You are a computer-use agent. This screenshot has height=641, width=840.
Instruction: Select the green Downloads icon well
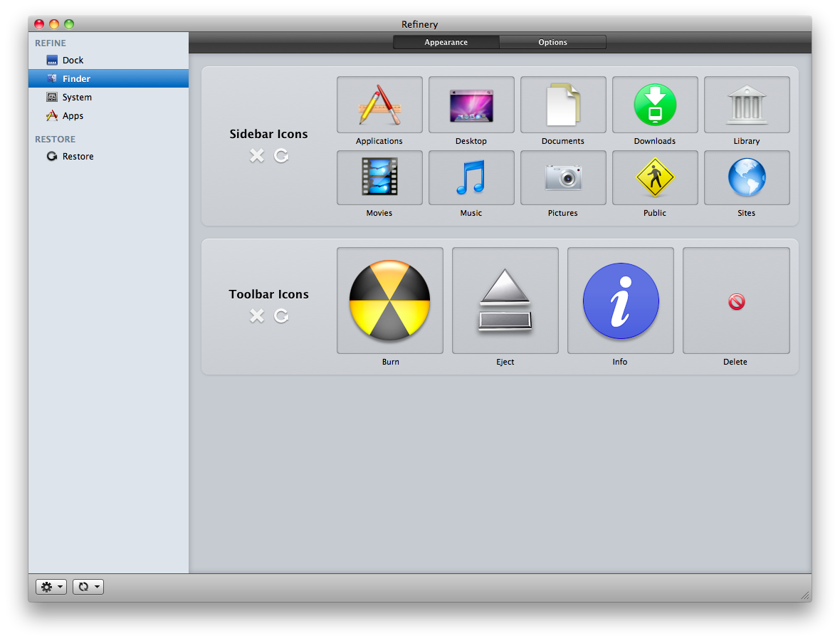click(655, 105)
